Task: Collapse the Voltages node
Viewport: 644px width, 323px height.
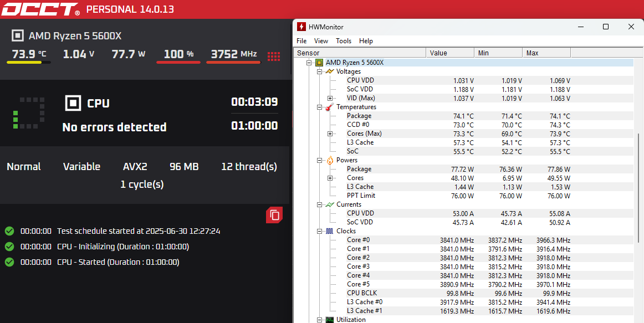Action: (x=319, y=72)
